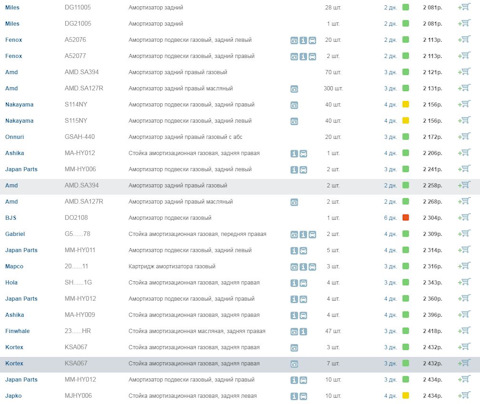Add BJS DO2108 to shopping cart
This screenshot has height=404, width=480.
tap(464, 217)
